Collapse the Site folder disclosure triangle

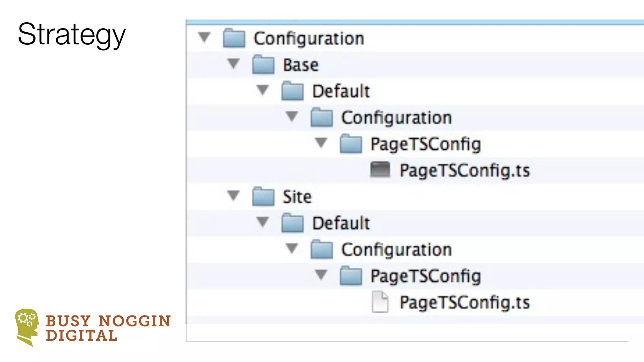234,195
